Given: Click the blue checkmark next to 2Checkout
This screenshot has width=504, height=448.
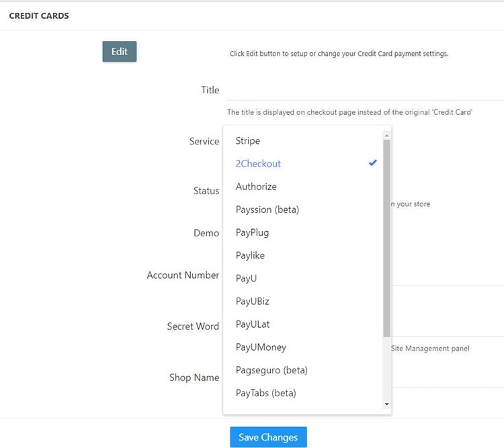Looking at the screenshot, I should pyautogui.click(x=373, y=163).
